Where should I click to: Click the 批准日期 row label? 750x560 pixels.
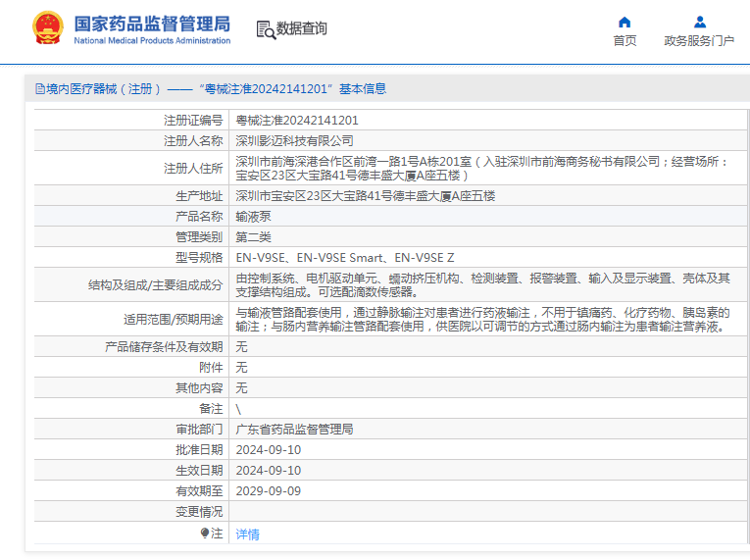click(x=199, y=450)
